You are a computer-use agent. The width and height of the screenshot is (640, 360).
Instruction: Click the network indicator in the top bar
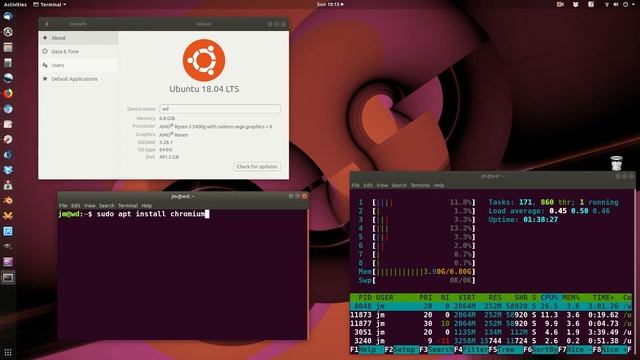click(x=607, y=4)
